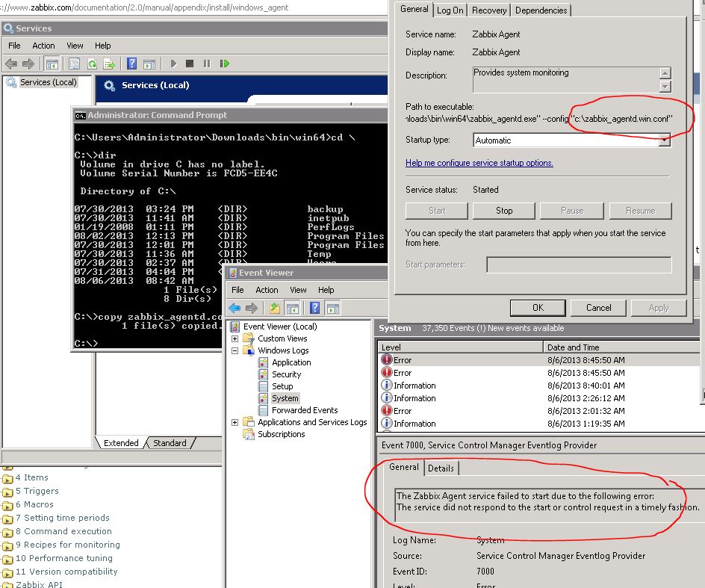705x588 pixels.
Task: Open Startup type dropdown arrow
Action: click(665, 140)
